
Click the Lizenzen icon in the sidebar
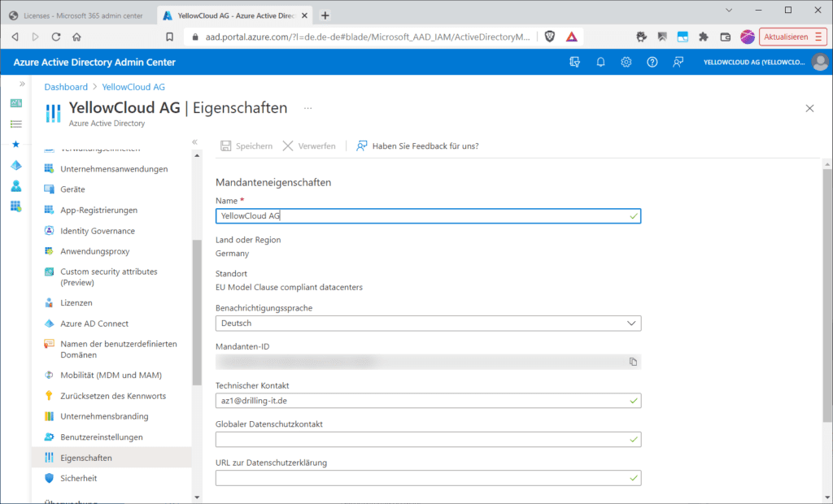point(49,302)
